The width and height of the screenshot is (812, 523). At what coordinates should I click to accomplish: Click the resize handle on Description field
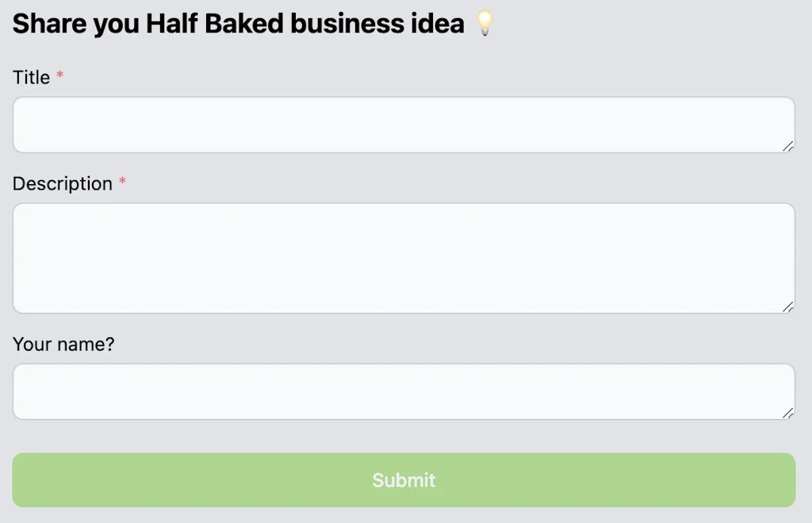pos(788,307)
